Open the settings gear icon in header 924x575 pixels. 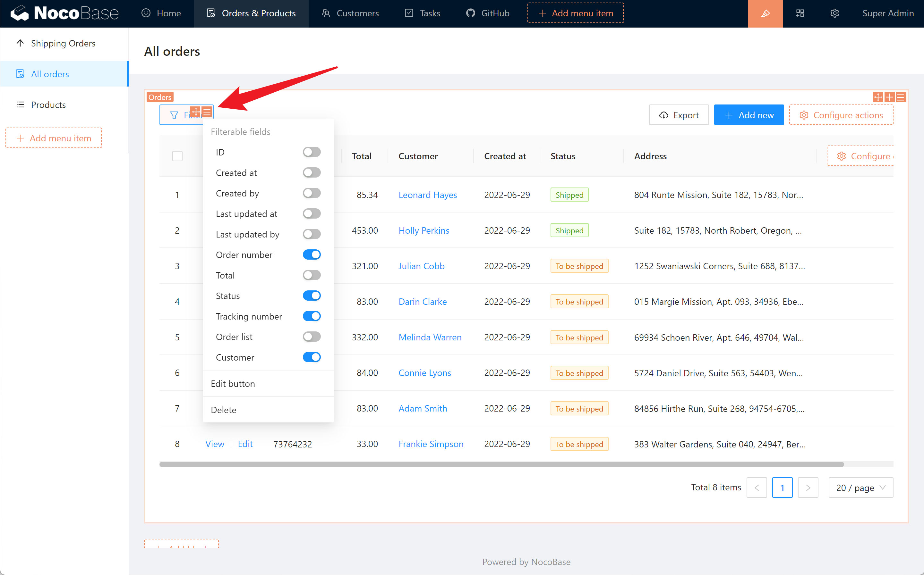pyautogui.click(x=834, y=14)
